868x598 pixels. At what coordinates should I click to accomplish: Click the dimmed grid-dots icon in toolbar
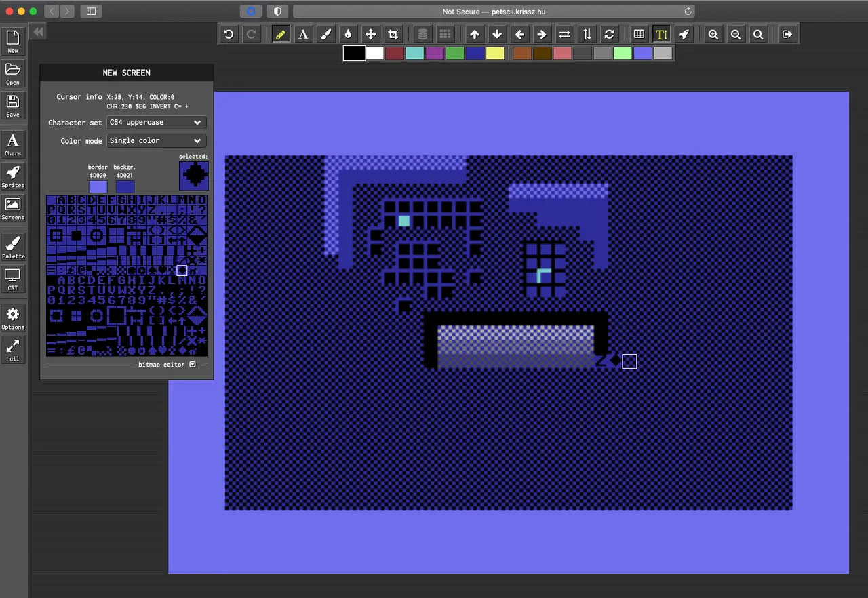click(445, 34)
